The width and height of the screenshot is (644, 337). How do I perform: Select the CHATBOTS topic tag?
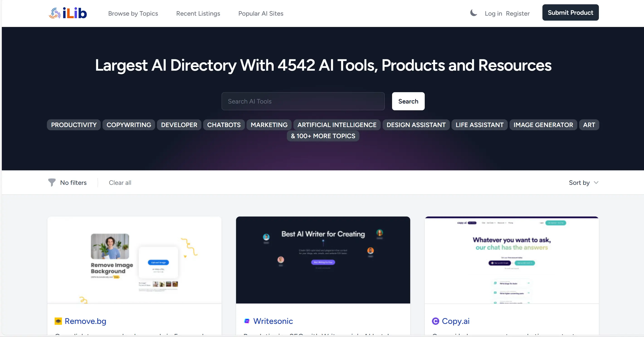point(224,125)
